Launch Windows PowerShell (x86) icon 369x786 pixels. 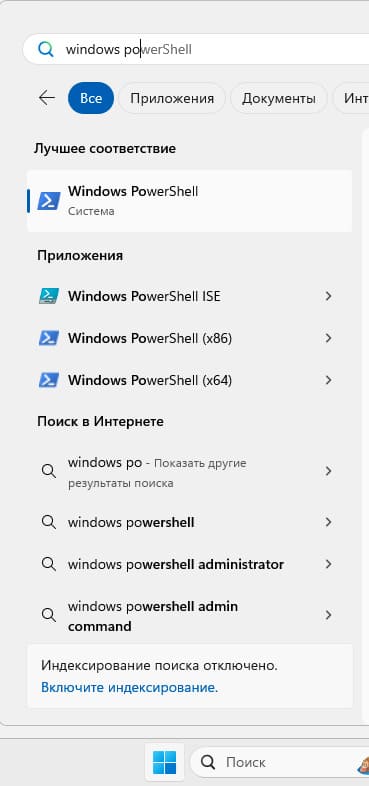[x=49, y=338]
